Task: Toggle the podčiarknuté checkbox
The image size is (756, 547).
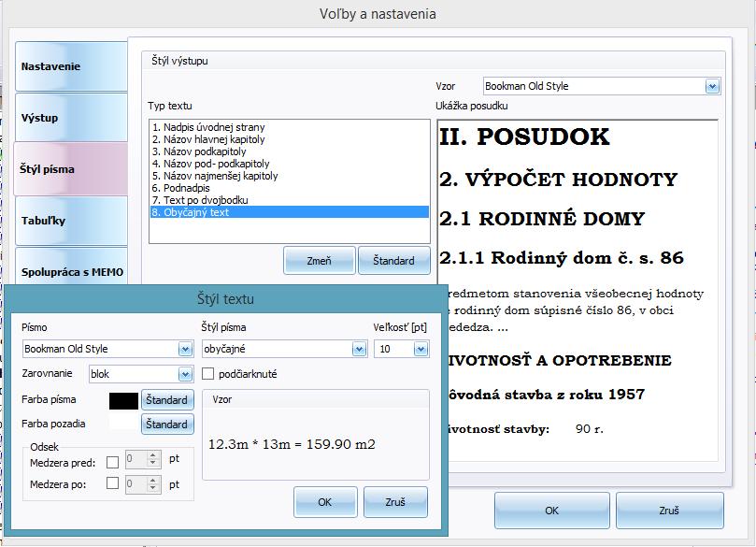Action: [x=207, y=374]
